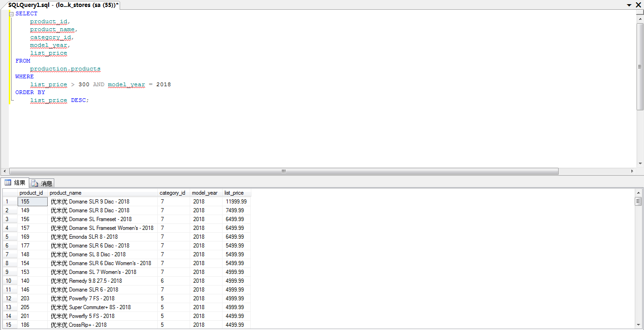Select the product_name column header
644x330 pixels.
click(103, 193)
